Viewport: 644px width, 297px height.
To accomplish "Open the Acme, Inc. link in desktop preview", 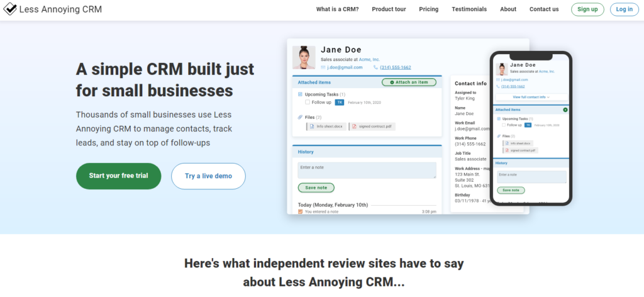I will tap(369, 60).
